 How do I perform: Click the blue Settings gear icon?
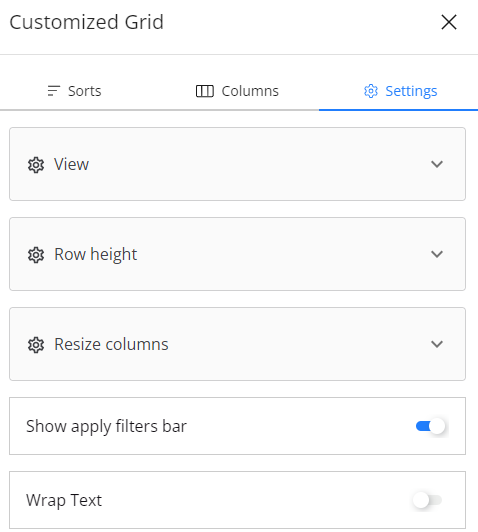371,91
